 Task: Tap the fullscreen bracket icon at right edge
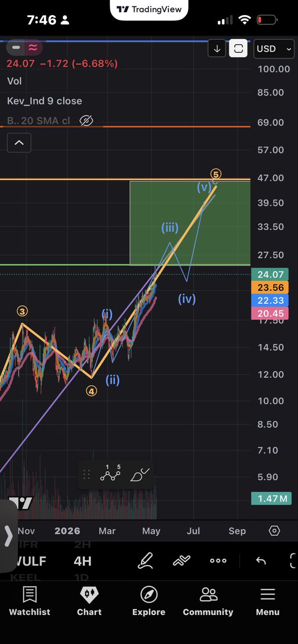tap(293, 561)
